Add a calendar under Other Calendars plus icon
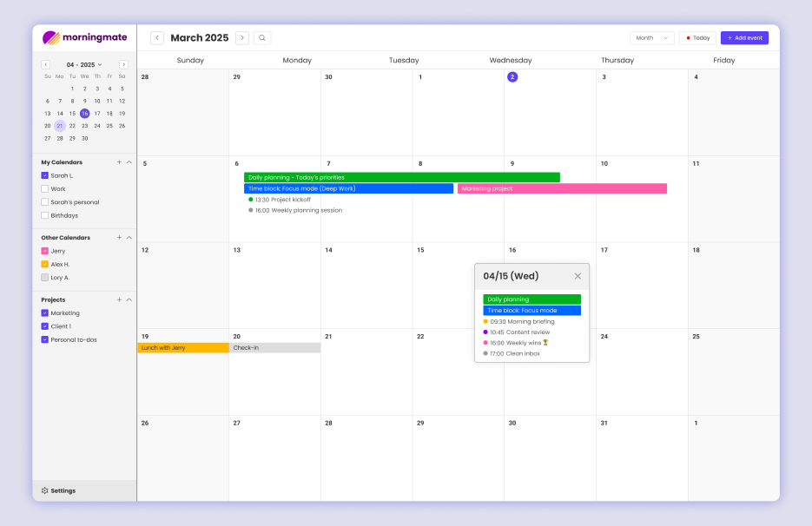Image resolution: width=812 pixels, height=526 pixels. tap(119, 238)
